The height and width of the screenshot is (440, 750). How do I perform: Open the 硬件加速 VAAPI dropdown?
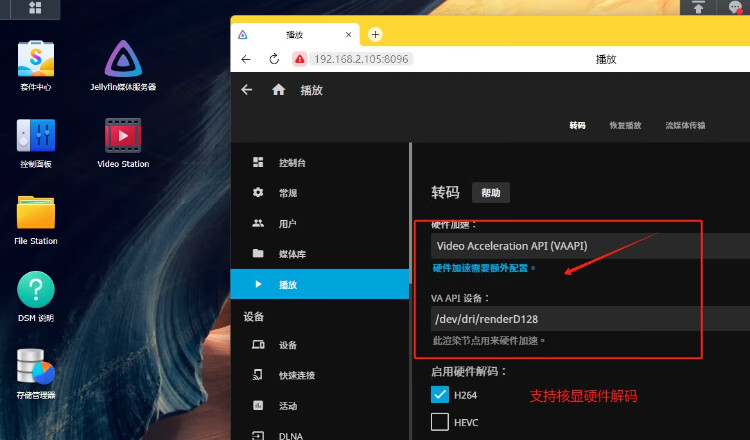point(590,246)
